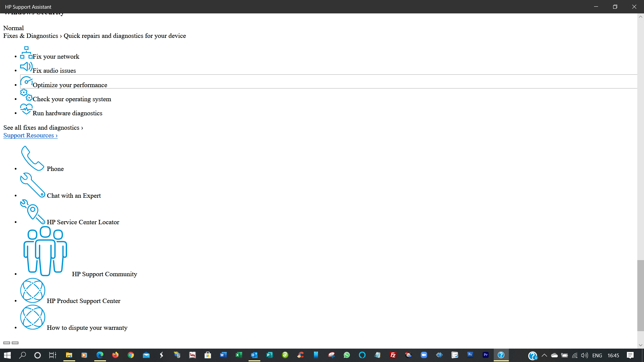Open Fix your network

point(56,57)
